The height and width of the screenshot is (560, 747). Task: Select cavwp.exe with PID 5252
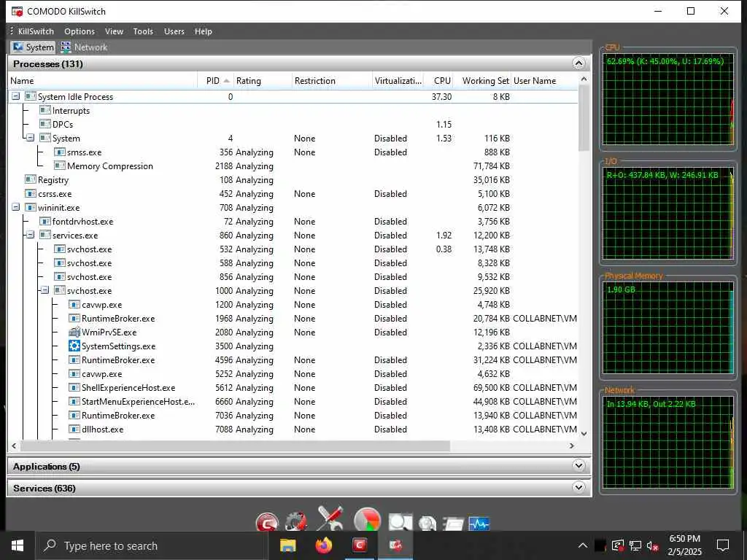[x=293, y=374]
